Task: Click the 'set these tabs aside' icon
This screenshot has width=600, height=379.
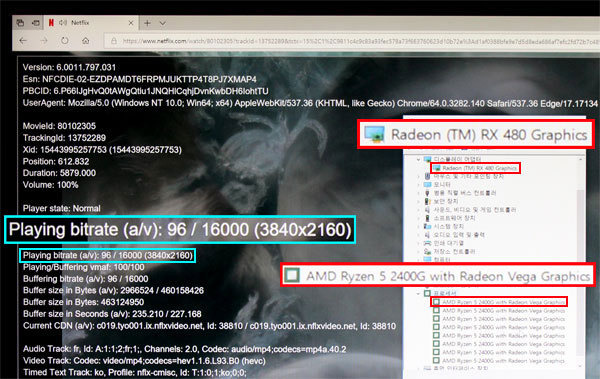Action: tap(36, 23)
